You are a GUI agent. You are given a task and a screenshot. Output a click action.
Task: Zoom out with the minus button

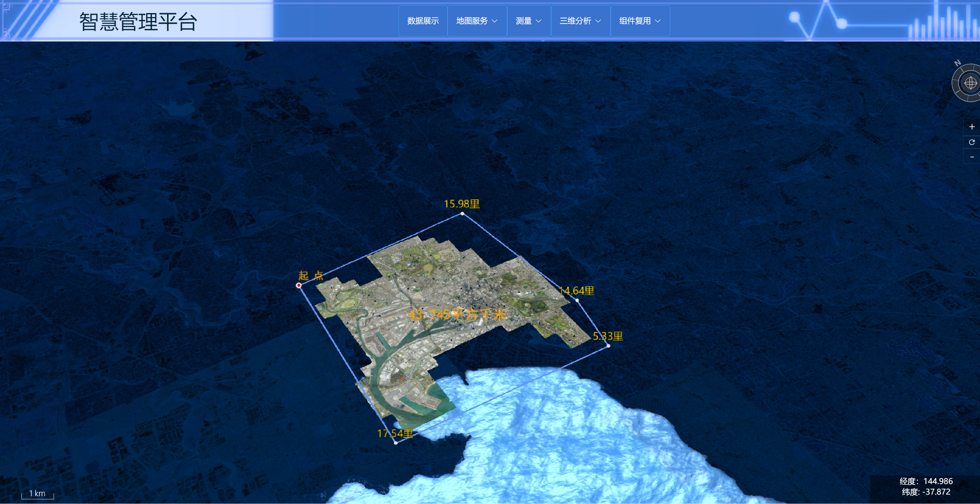[x=972, y=157]
